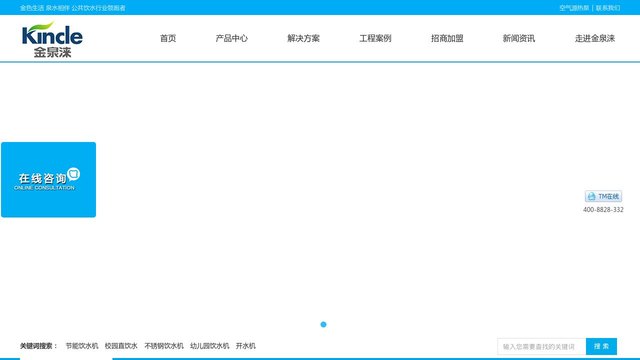The width and height of the screenshot is (640, 360).
Task: Open the 首页 menu item
Action: coord(168,38)
